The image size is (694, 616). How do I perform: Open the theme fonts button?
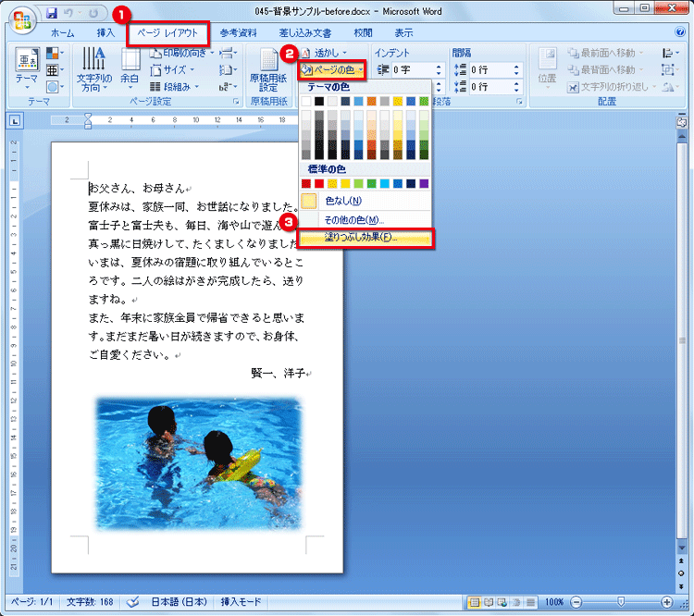(x=55, y=70)
